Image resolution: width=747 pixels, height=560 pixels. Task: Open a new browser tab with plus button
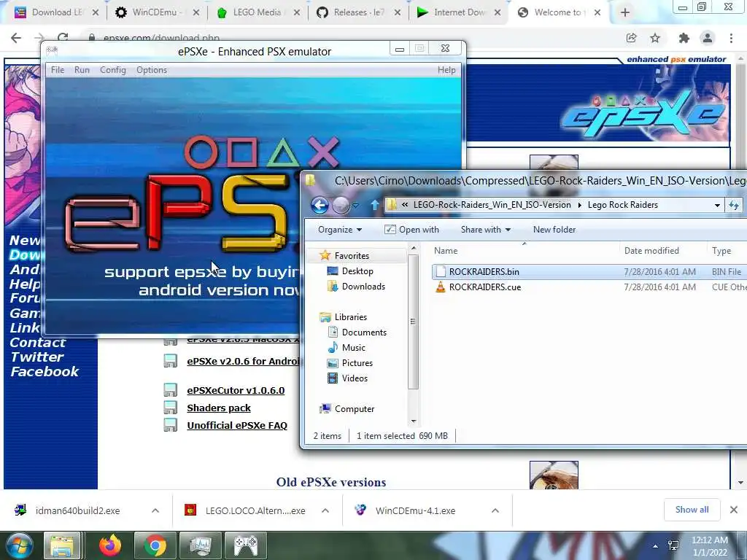(625, 12)
